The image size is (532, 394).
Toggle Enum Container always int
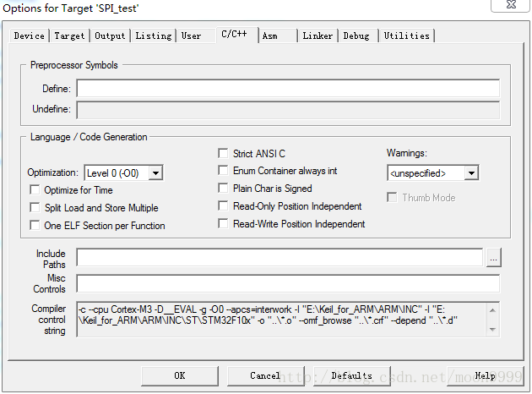[x=224, y=171]
